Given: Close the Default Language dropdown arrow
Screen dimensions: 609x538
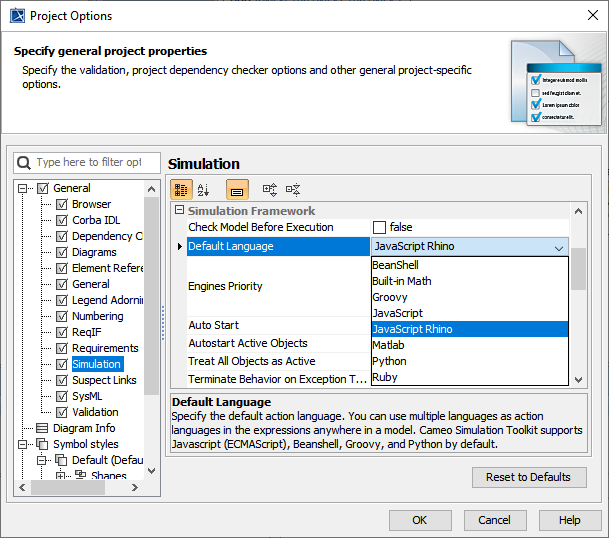Looking at the screenshot, I should pyautogui.click(x=558, y=247).
